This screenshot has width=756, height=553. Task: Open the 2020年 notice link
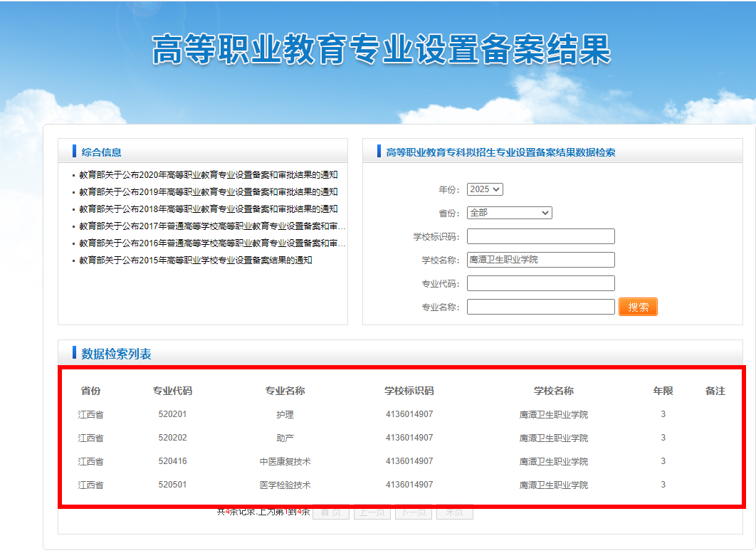[209, 174]
